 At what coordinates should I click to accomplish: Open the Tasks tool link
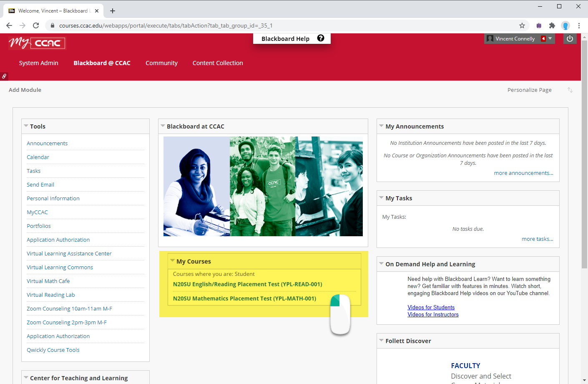point(34,171)
